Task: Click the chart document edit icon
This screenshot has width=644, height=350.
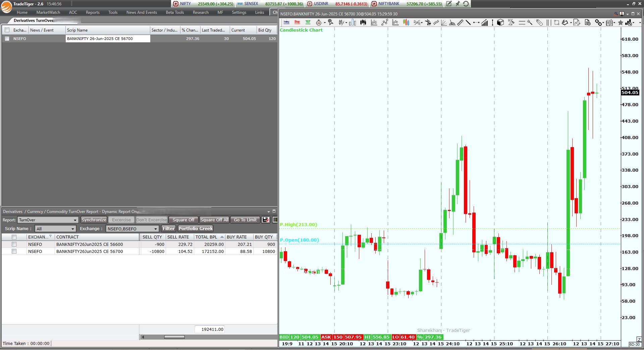Action: [577, 23]
